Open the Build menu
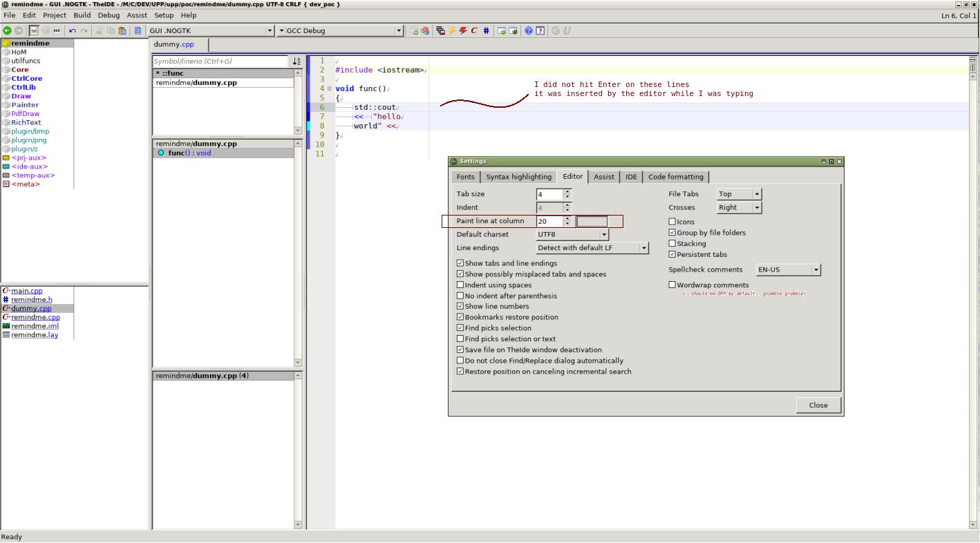This screenshot has height=543, width=980. 82,15
